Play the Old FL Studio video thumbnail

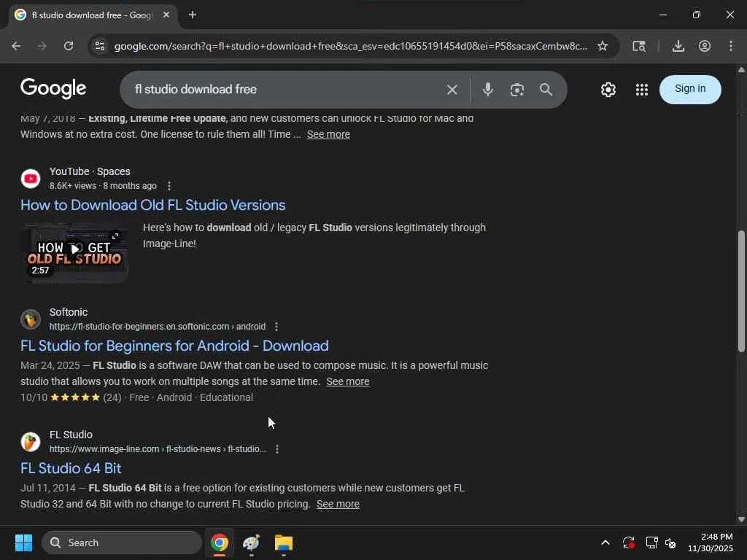(x=75, y=253)
